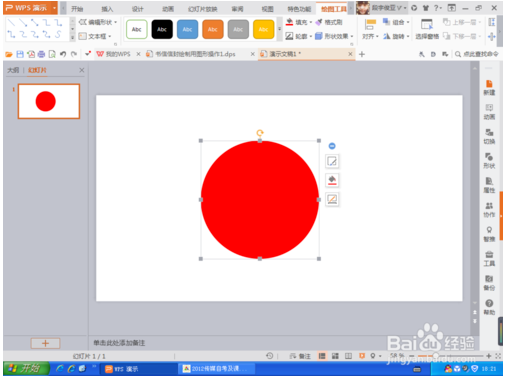Switch to the outline pane tab
This screenshot has height=378, width=506.
(x=13, y=70)
